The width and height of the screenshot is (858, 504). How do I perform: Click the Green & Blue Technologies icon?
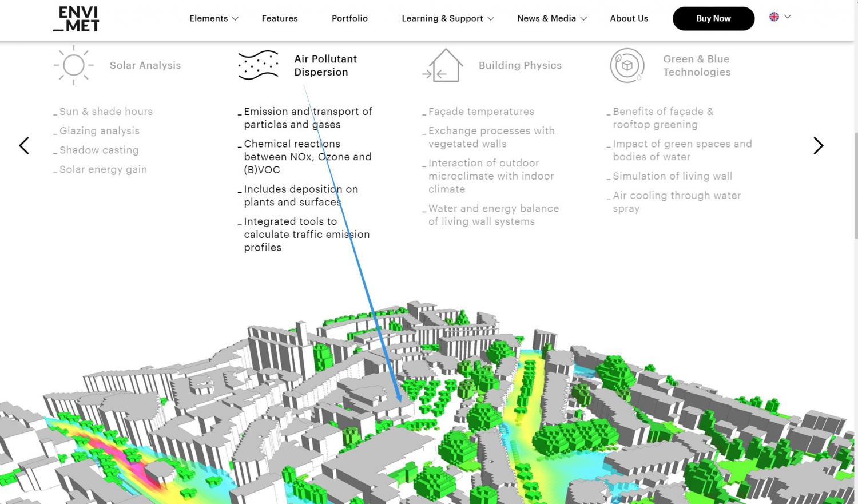point(627,65)
